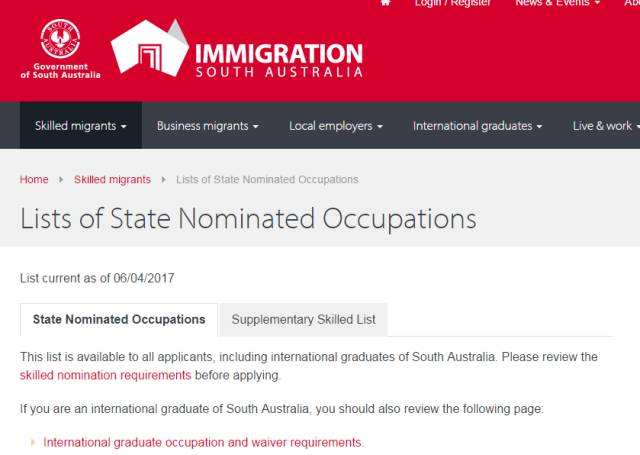
Task: Open the skilled nomination requirements link
Action: click(105, 376)
